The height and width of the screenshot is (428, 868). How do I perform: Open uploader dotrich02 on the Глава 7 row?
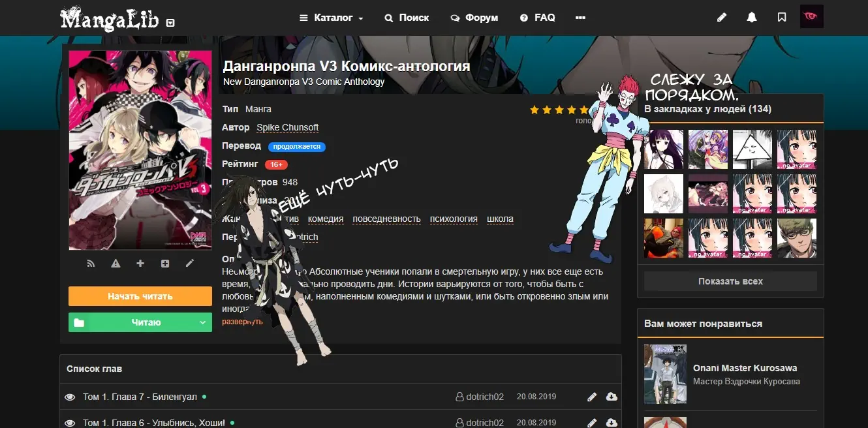coord(480,397)
